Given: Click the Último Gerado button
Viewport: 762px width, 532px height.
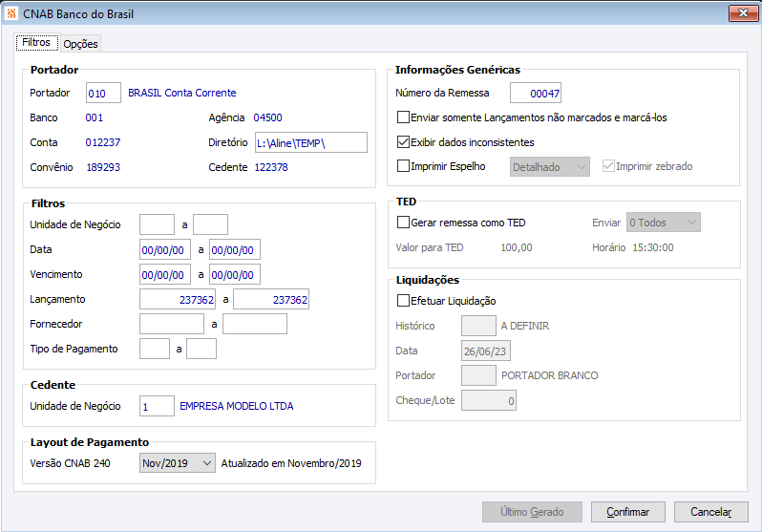Looking at the screenshot, I should tap(532, 512).
